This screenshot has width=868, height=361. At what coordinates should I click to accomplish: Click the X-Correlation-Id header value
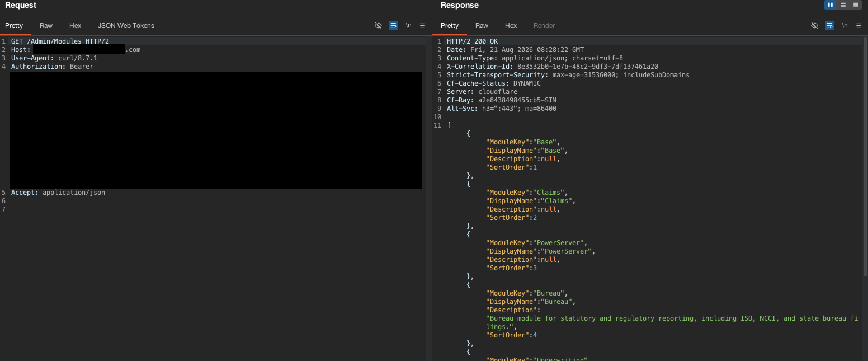tap(587, 67)
